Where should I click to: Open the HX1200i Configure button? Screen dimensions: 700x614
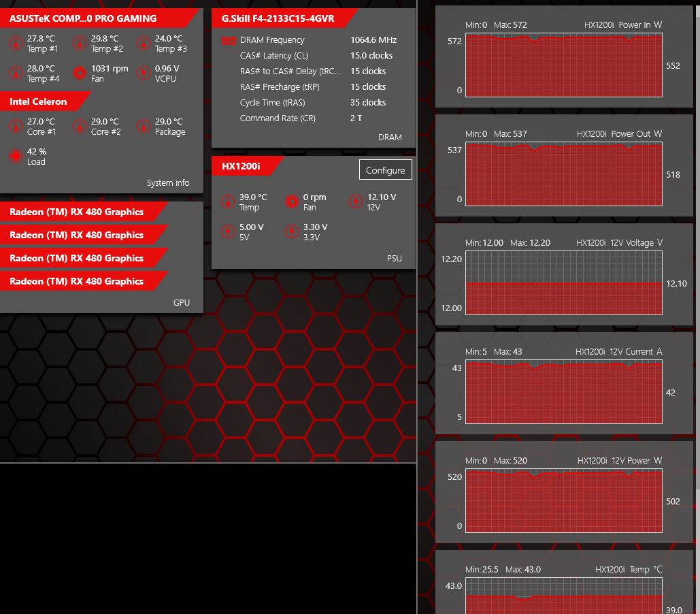point(385,169)
